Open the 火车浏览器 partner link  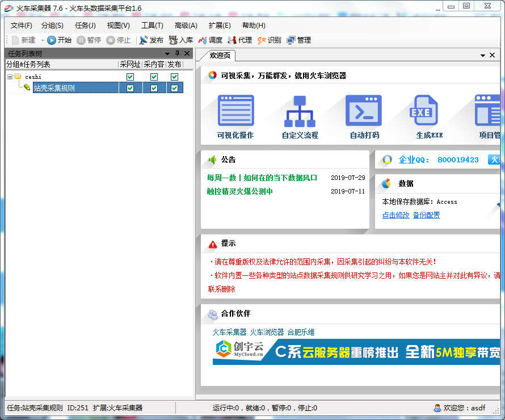[x=267, y=332]
